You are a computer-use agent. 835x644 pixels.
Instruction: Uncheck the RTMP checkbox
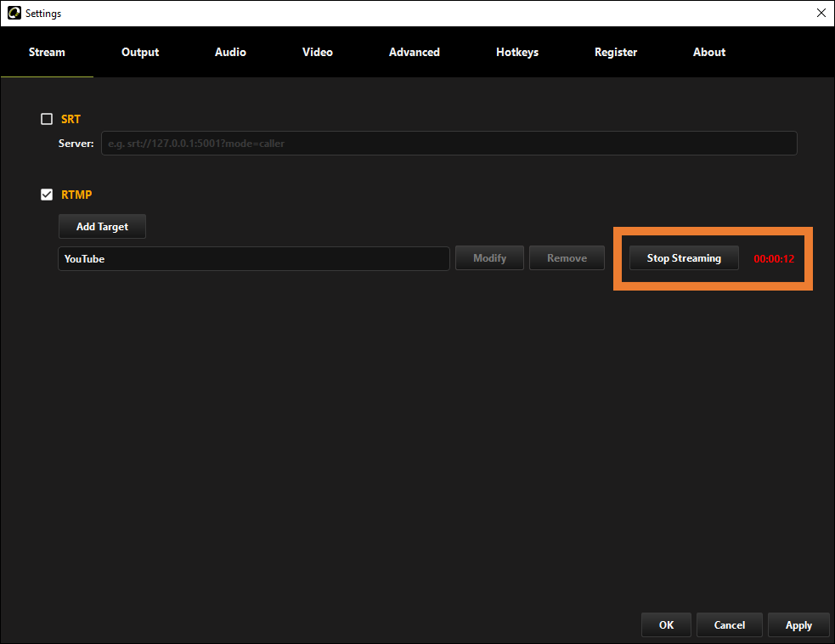pyautogui.click(x=47, y=195)
